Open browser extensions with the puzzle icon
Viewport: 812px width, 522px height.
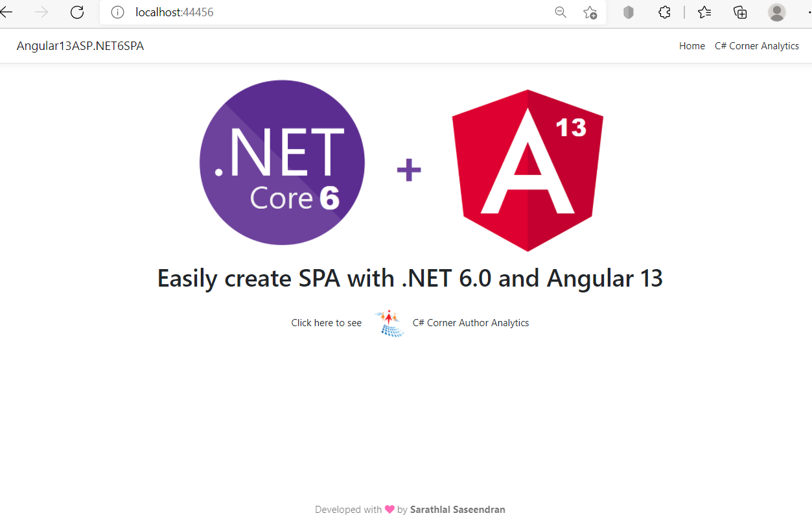pos(664,12)
